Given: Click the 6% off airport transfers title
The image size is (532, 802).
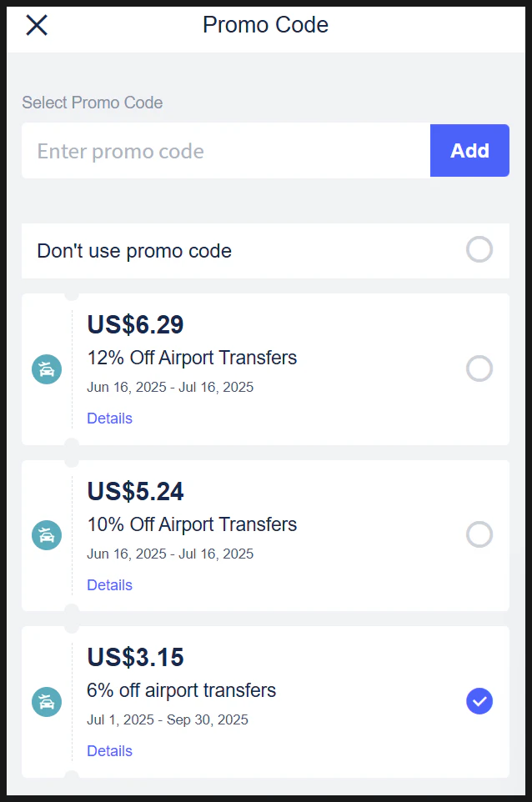Looking at the screenshot, I should (x=181, y=690).
